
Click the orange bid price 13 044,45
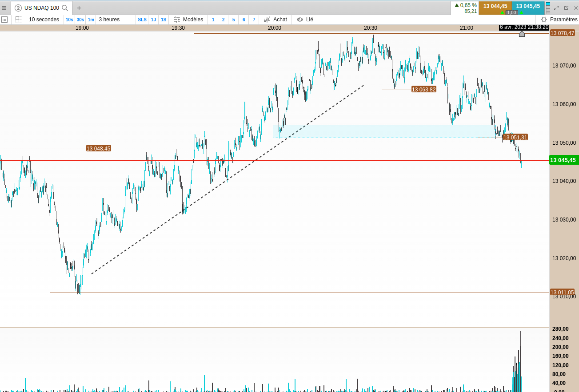[495, 6]
